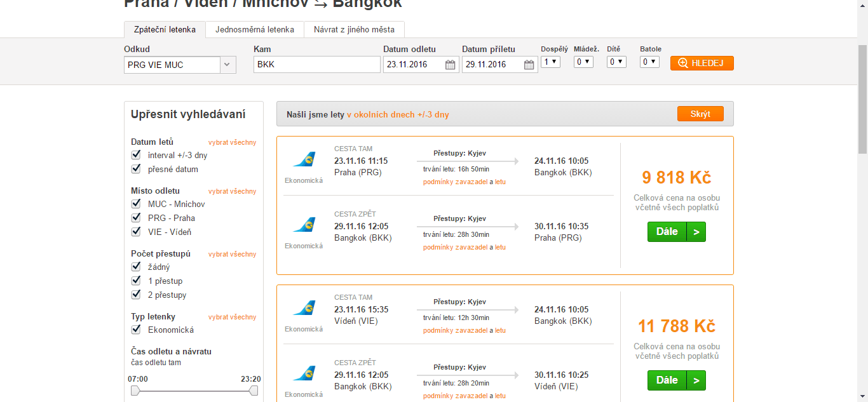868x402 pixels.
Task: Click 'trvání letu: 28h 30min' text
Action: 456,234
